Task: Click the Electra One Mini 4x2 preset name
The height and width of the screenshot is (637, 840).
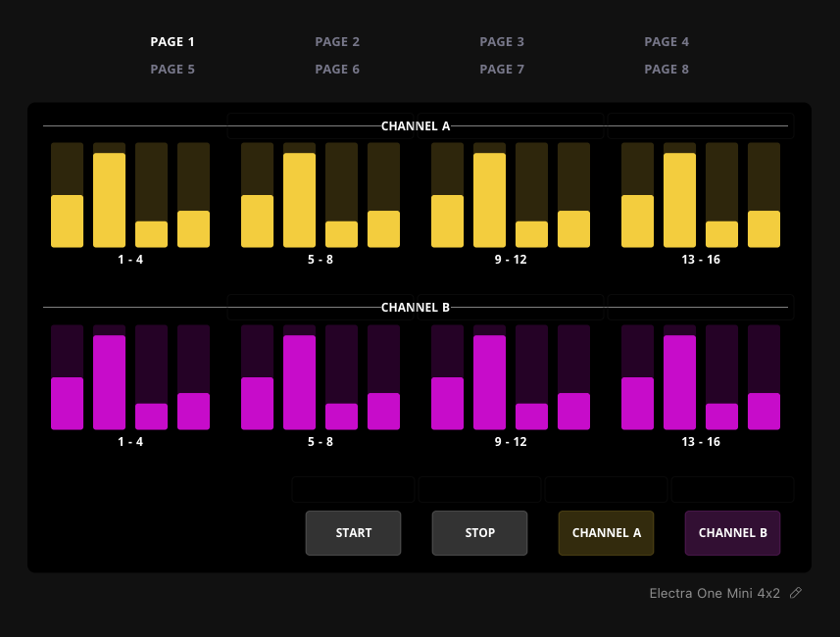Action: (715, 593)
